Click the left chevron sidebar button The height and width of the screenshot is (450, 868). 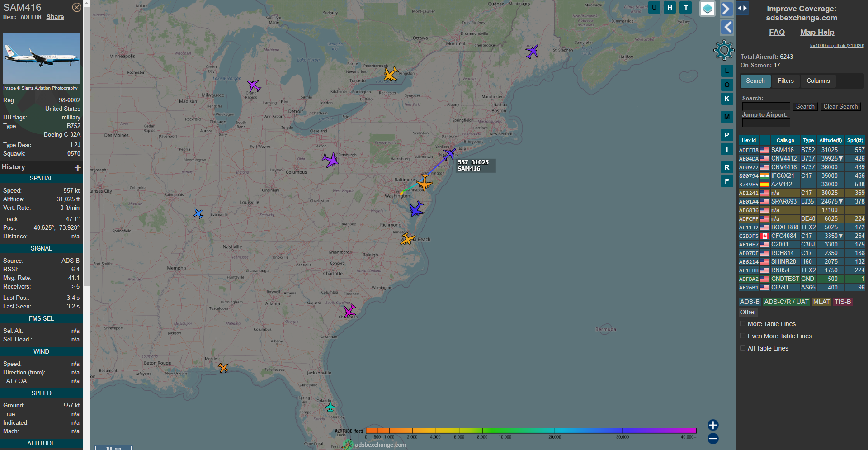tap(726, 27)
